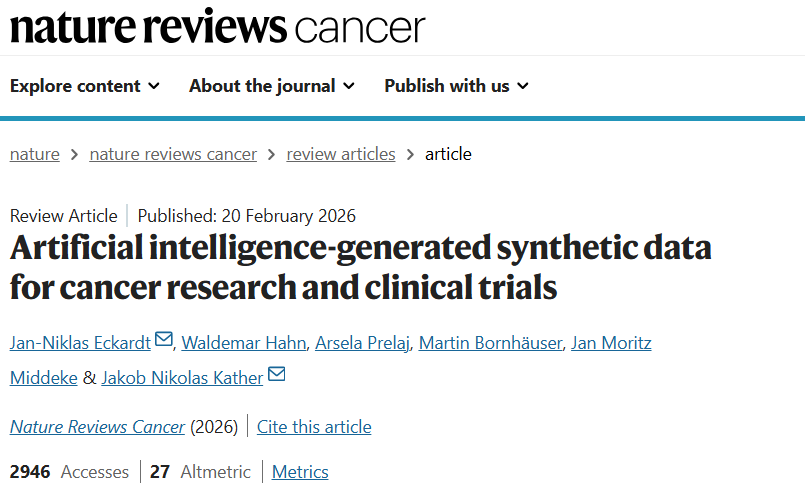The image size is (805, 489).
Task: Click the email icon beside Jakob Nikolas Kather
Action: 276,375
